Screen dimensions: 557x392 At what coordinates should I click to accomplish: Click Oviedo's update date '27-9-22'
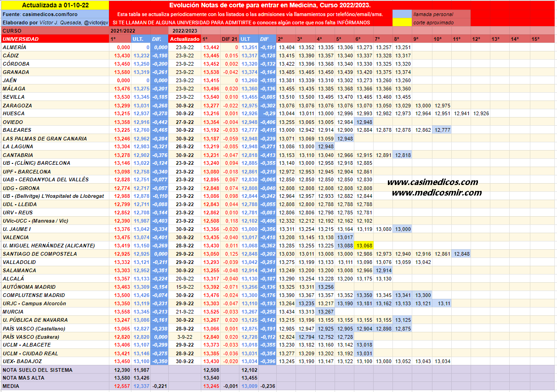pyautogui.click(x=185, y=122)
